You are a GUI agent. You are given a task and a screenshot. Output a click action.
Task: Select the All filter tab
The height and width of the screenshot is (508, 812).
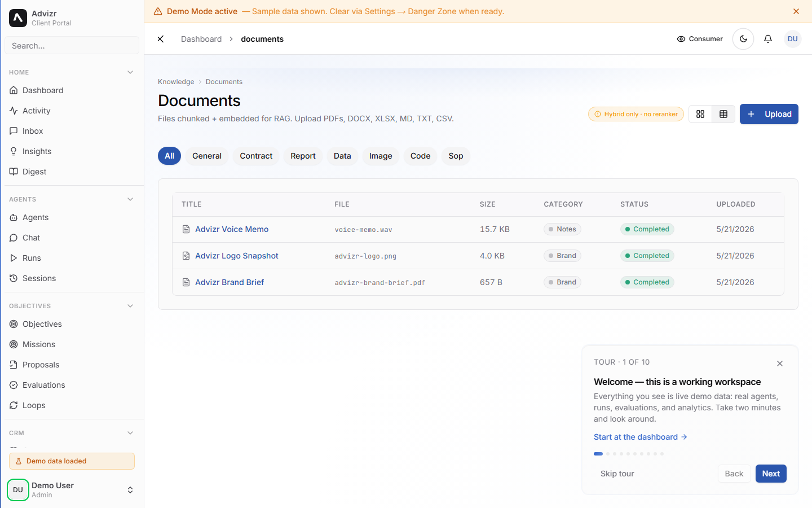169,156
